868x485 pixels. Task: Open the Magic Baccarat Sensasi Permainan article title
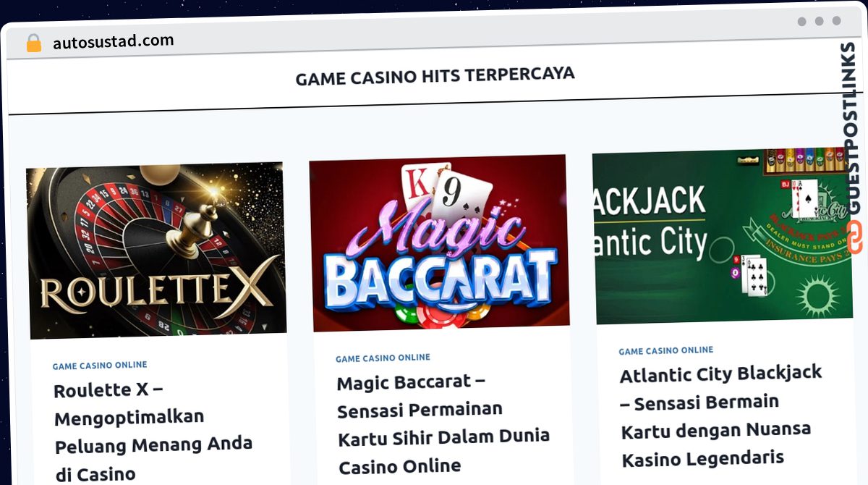tap(443, 424)
